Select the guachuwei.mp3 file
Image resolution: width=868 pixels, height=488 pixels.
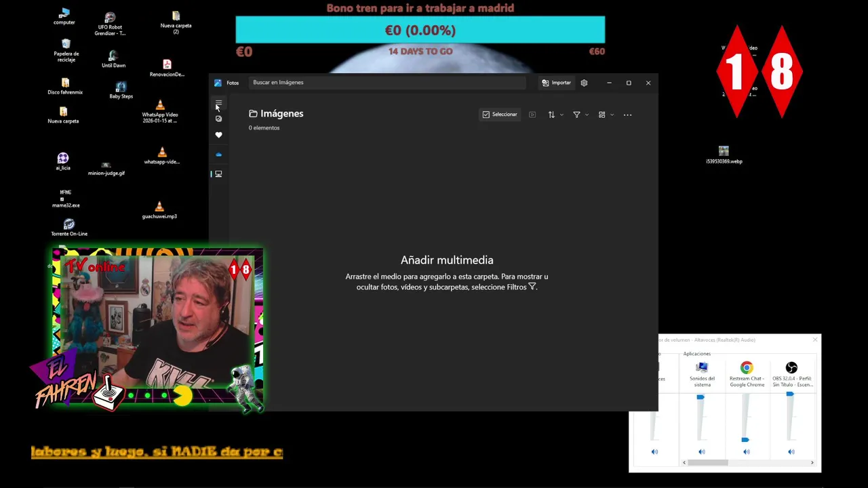tap(159, 209)
